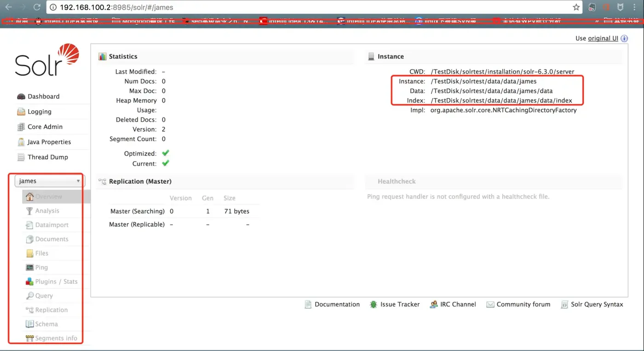This screenshot has height=351, width=644.
Task: Open the orange Office extension icon
Action: point(606,7)
